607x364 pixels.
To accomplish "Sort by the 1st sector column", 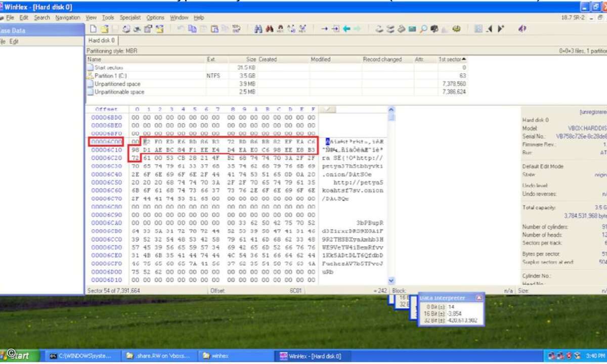I will (x=452, y=59).
